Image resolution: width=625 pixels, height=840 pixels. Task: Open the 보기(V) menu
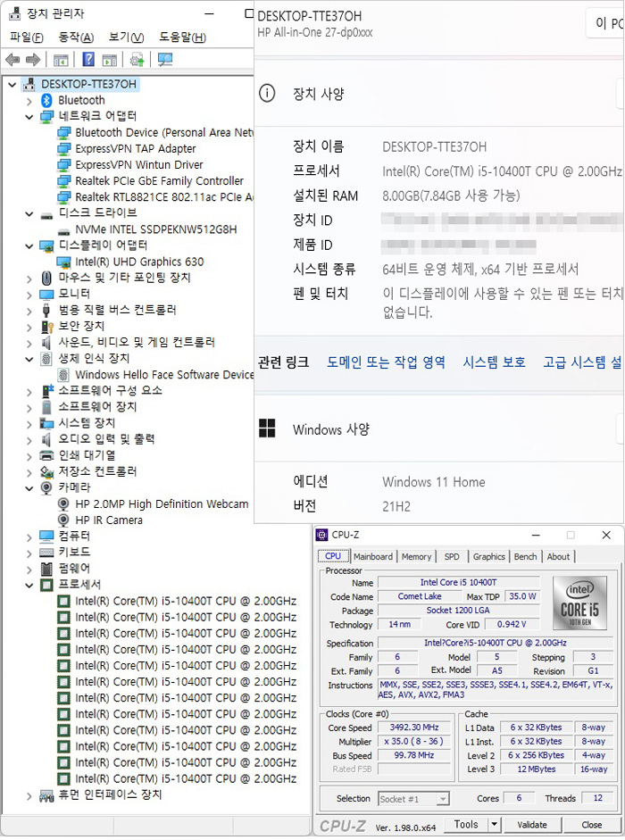point(127,37)
